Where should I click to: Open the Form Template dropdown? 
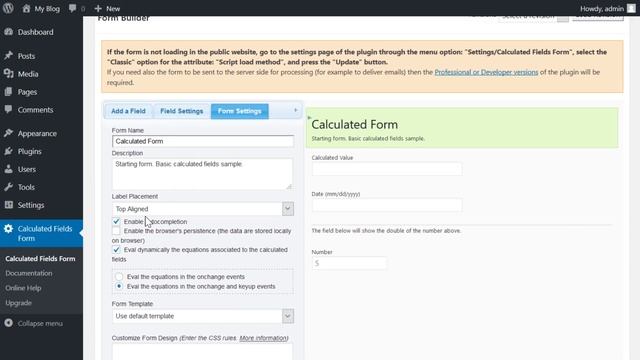coord(203,316)
